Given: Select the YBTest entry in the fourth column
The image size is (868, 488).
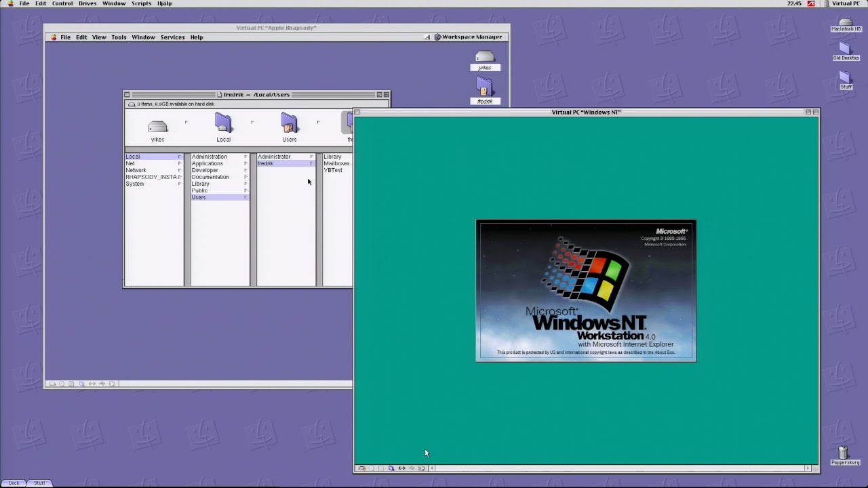Looking at the screenshot, I should [333, 170].
